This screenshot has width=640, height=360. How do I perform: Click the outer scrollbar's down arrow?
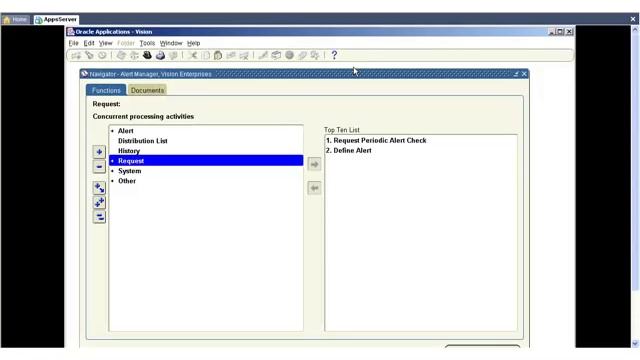pyautogui.click(x=635, y=344)
